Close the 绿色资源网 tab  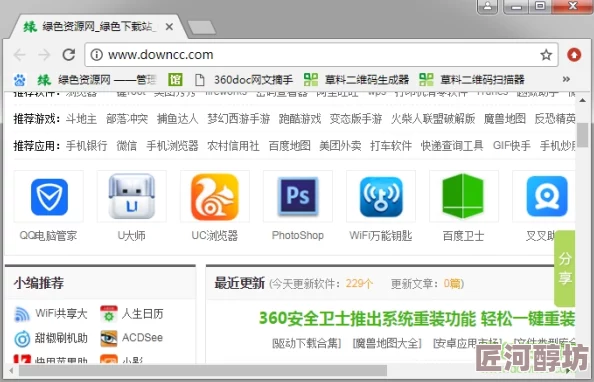[x=169, y=27]
